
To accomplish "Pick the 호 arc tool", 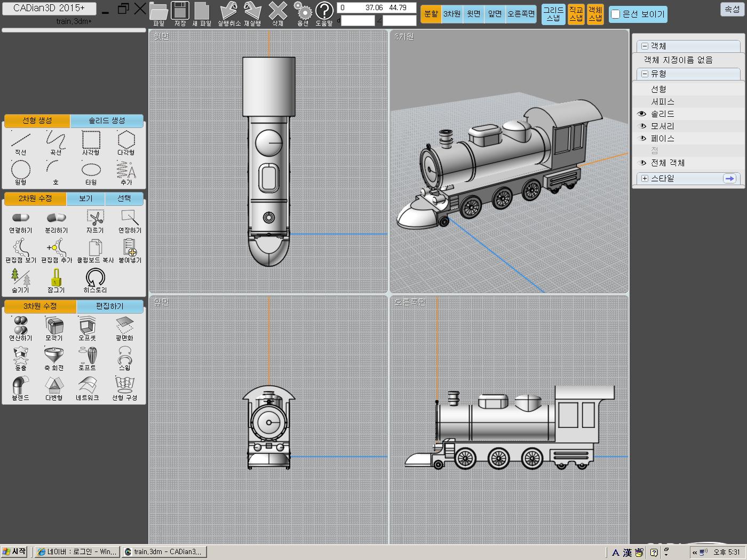I will tap(55, 173).
